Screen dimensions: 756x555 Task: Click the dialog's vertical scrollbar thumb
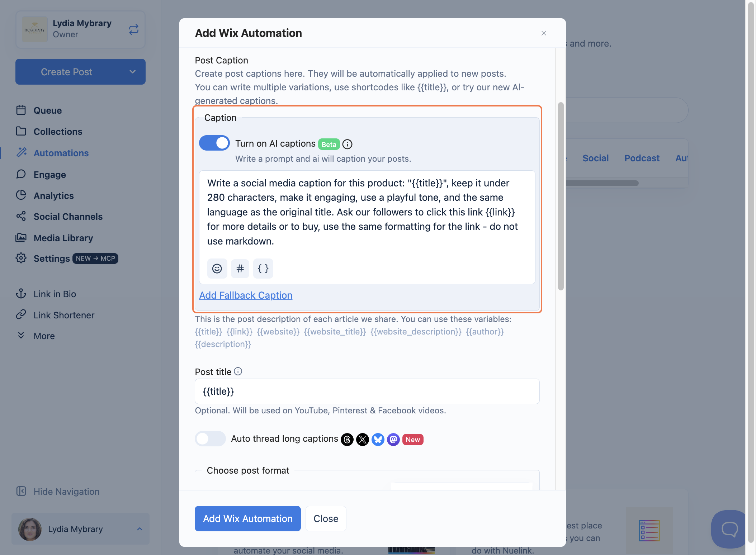561,196
